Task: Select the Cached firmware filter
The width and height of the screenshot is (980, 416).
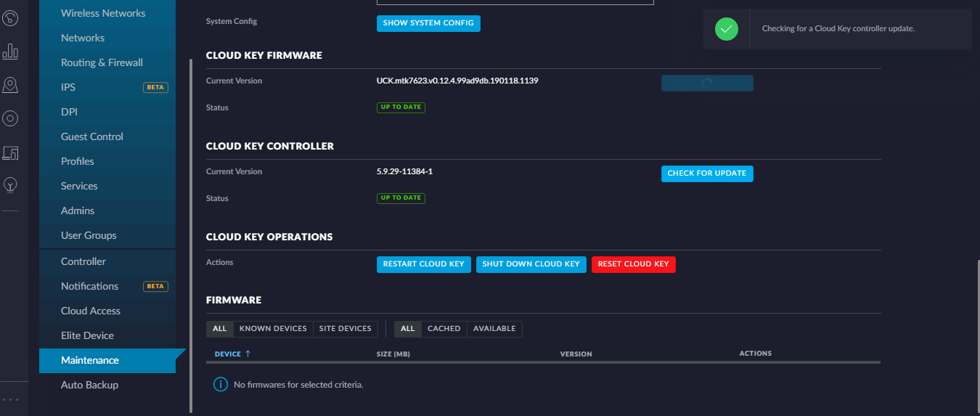Action: pyautogui.click(x=444, y=329)
